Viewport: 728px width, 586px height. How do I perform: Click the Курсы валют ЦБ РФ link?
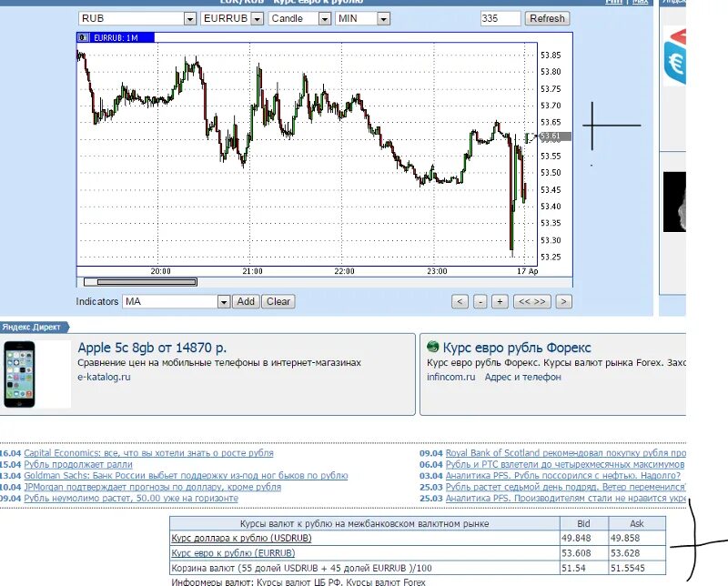[298, 581]
